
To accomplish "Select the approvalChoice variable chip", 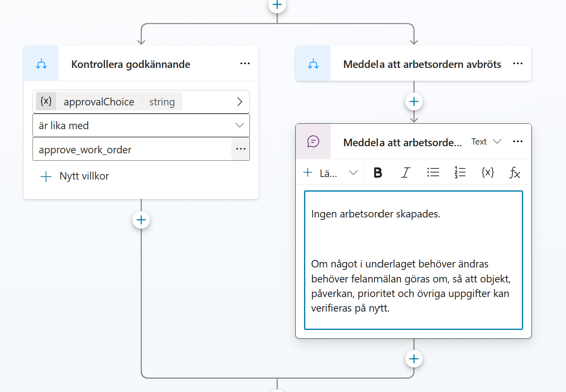I will point(109,102).
